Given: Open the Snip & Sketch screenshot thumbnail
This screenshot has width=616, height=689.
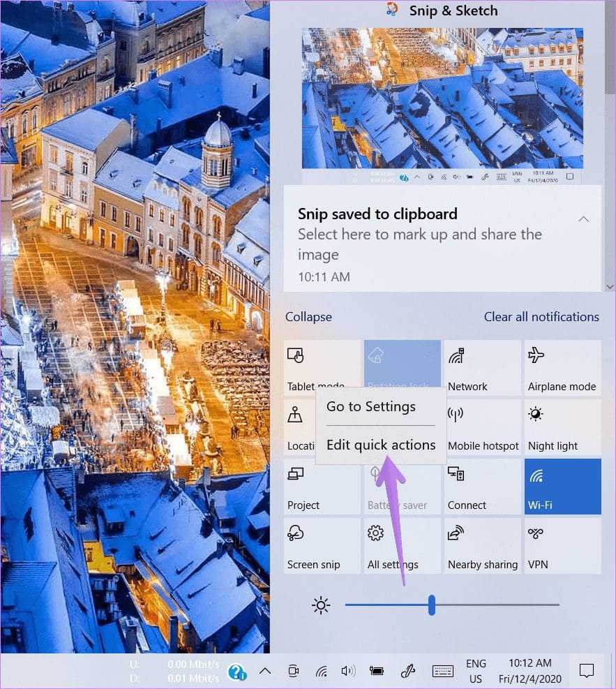Looking at the screenshot, I should point(442,106).
